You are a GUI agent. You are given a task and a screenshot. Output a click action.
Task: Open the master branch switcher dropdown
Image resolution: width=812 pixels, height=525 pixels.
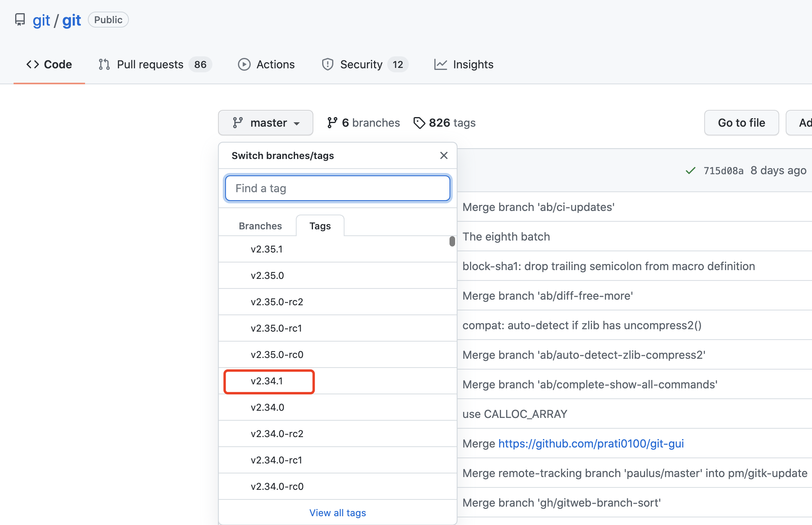(x=265, y=123)
